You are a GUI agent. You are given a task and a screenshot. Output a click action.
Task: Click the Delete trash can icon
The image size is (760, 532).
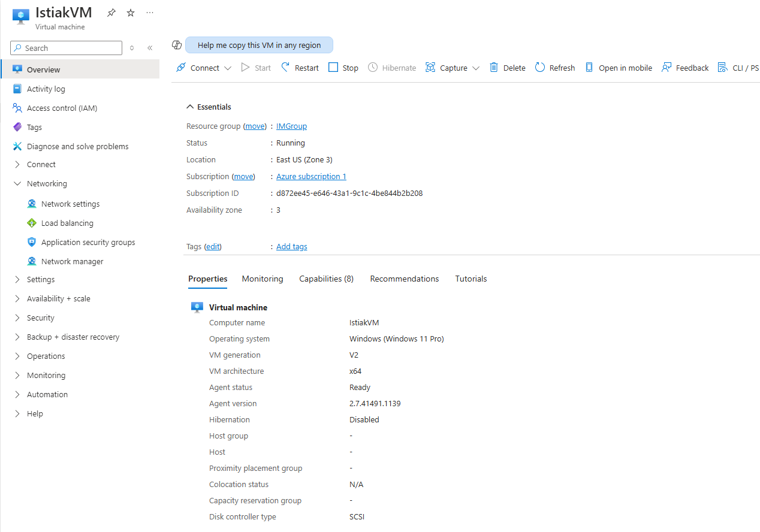click(x=494, y=68)
